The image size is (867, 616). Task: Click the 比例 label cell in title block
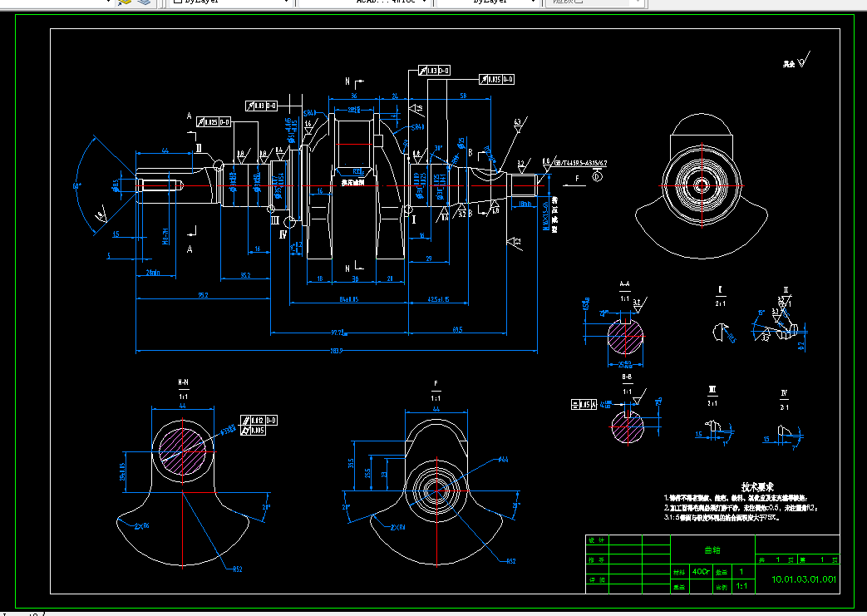coord(722,587)
